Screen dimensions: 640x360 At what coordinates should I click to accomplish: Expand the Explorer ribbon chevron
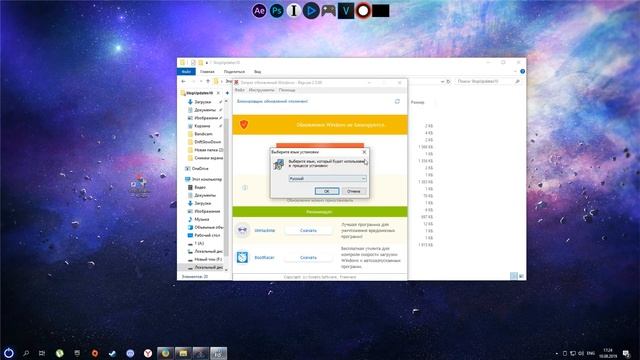(x=515, y=71)
